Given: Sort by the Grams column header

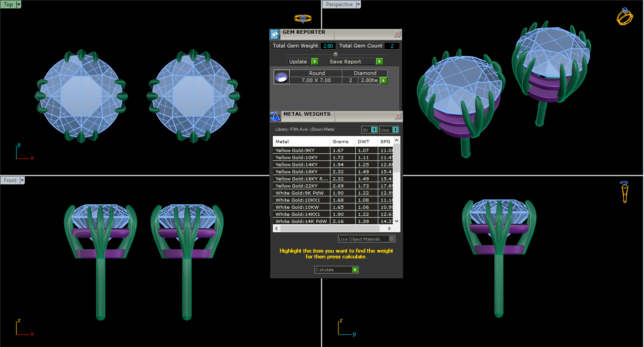Looking at the screenshot, I should pyautogui.click(x=341, y=142).
